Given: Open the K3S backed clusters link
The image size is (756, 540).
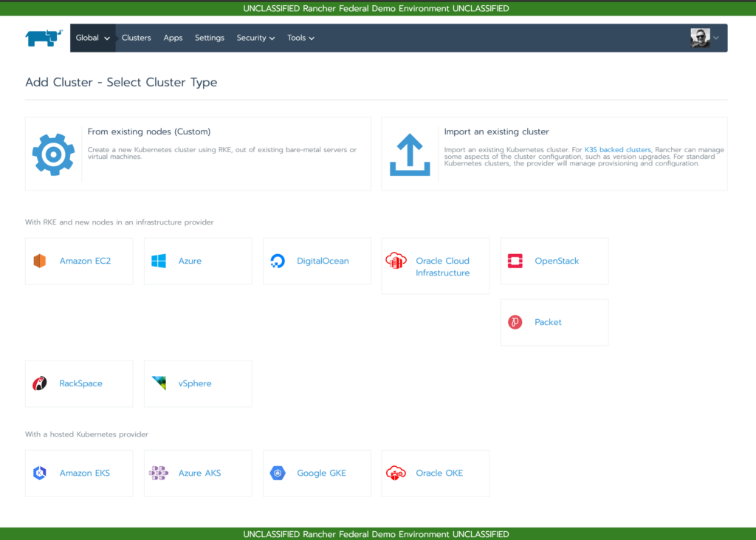Looking at the screenshot, I should coord(618,150).
